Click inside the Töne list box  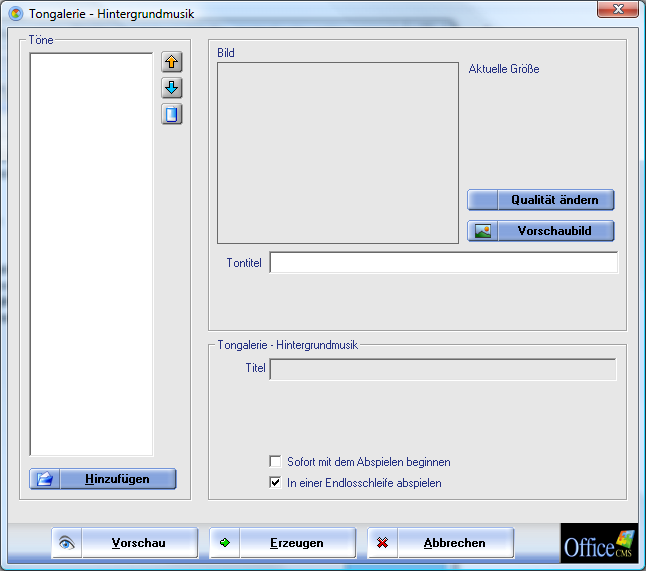(x=91, y=254)
